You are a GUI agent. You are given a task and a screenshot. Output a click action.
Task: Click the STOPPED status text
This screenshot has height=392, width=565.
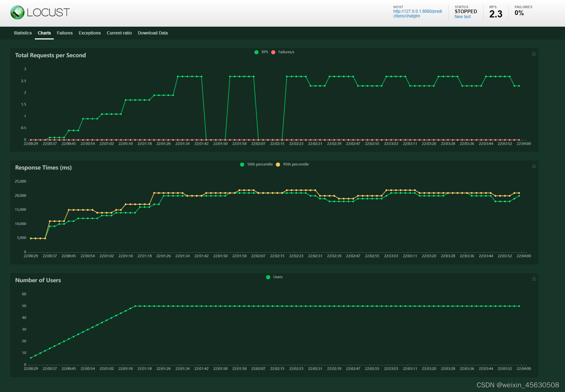pyautogui.click(x=466, y=11)
